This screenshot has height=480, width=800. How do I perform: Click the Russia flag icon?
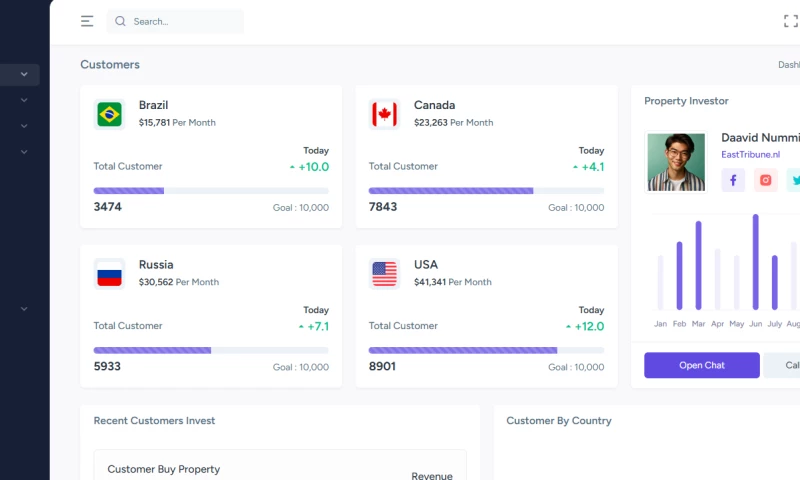tap(109, 274)
